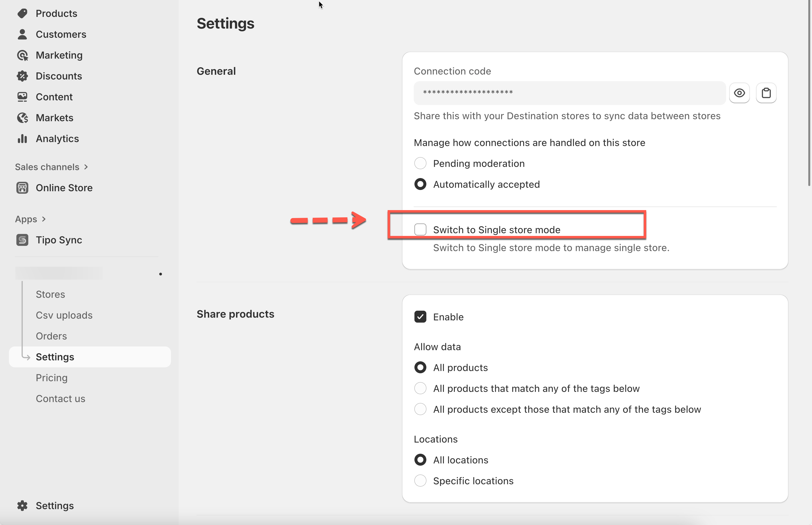Screen dimensions: 812x525
Task: Check Switch to Single store mode
Action: pyautogui.click(x=420, y=229)
